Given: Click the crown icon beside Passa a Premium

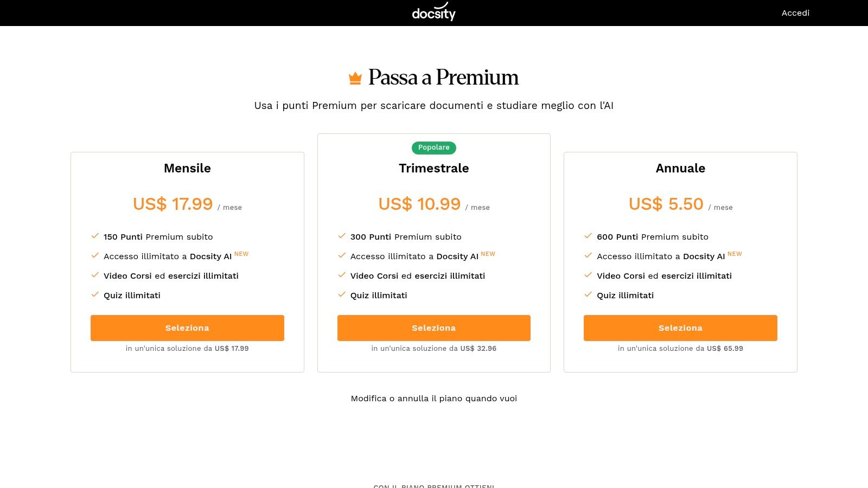Looking at the screenshot, I should tap(354, 77).
